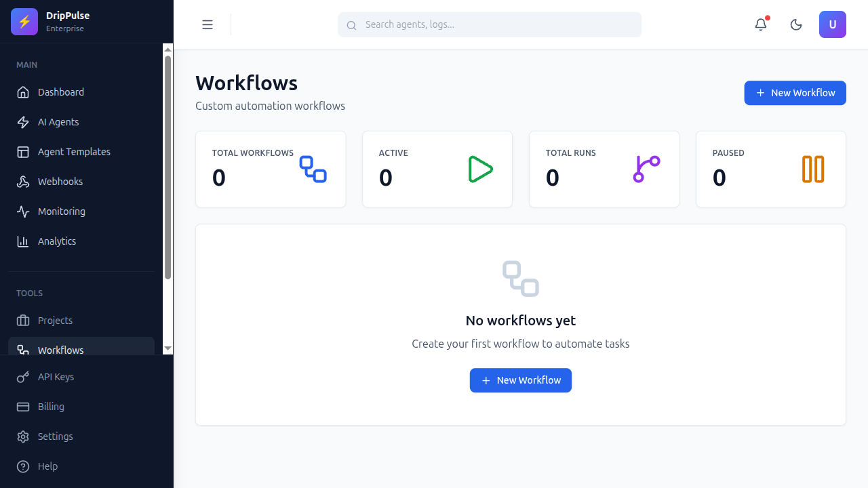Click ACTIVE card label
Screen dimensions: 868x488
click(393, 153)
